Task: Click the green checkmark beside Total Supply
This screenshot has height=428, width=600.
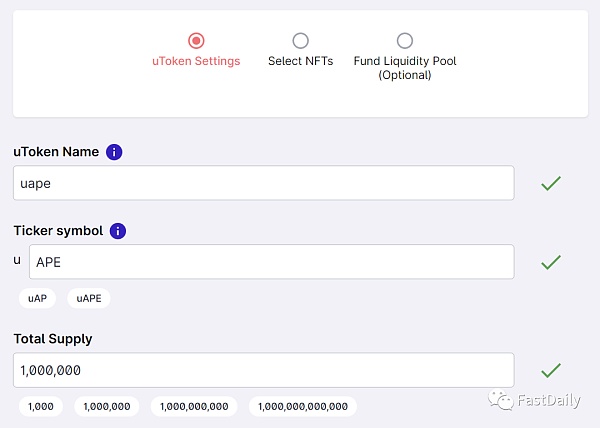Action: (550, 370)
